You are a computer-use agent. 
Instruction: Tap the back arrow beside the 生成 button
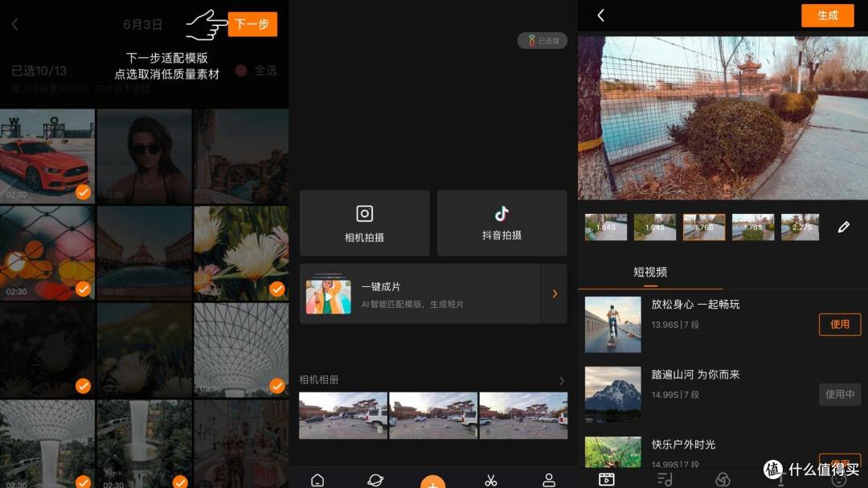(600, 15)
